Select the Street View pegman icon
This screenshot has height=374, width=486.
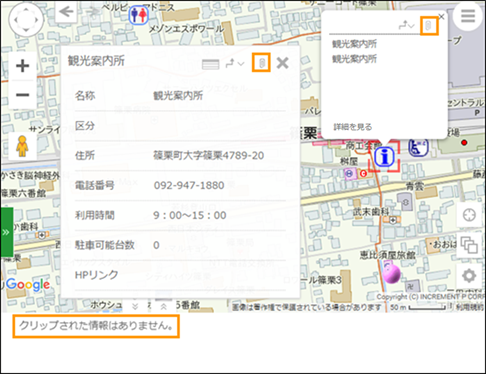pyautogui.click(x=22, y=146)
